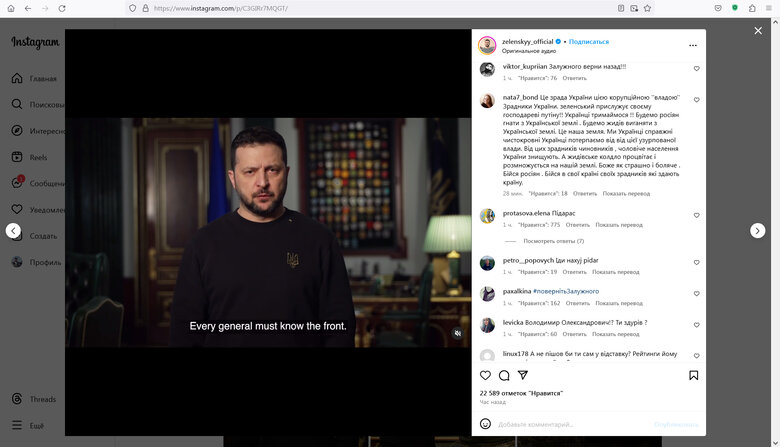Like the paxalkina comment
This screenshot has width=780, height=447.
pos(696,294)
